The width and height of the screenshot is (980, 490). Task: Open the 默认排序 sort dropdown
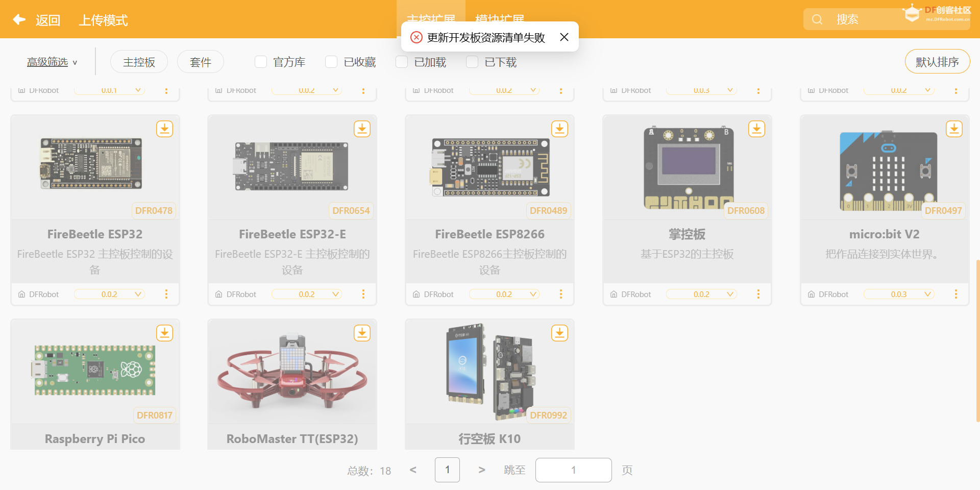[937, 62]
